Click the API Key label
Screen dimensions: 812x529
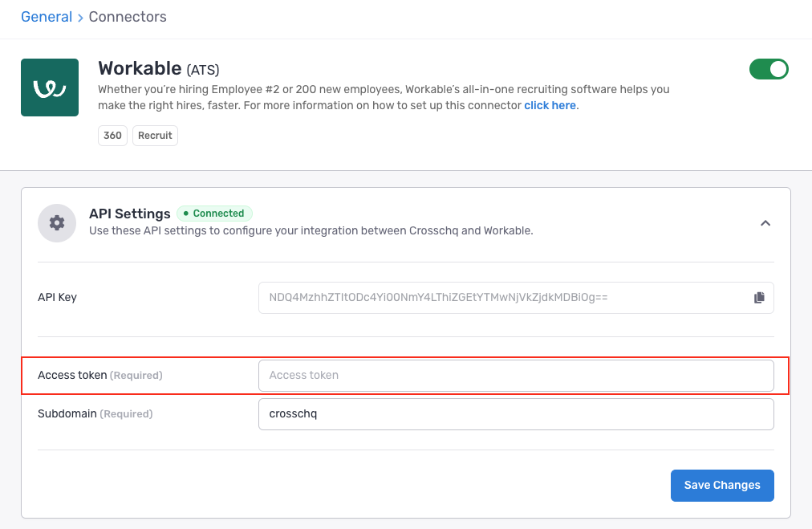click(x=57, y=297)
